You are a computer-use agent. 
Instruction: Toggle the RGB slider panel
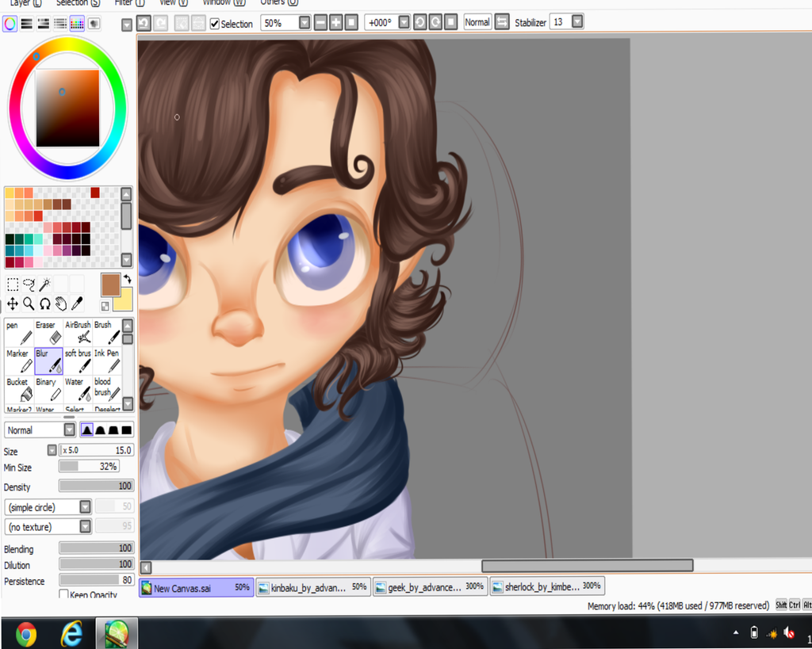click(x=27, y=23)
